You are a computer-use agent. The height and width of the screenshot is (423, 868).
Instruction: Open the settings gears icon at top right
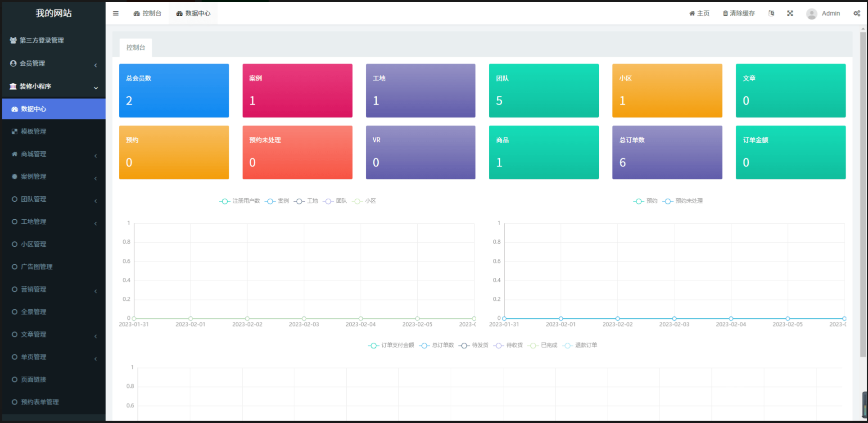pyautogui.click(x=856, y=14)
